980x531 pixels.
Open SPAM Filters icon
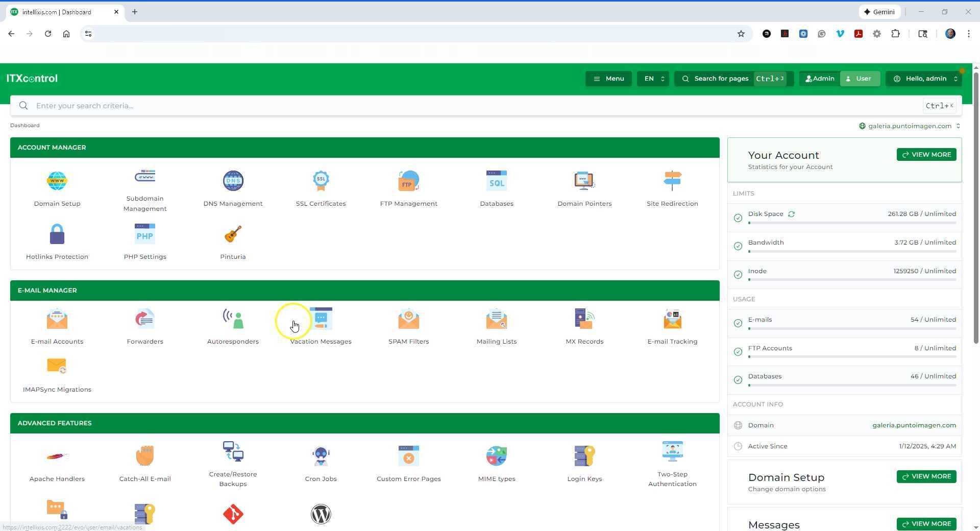pos(408,319)
